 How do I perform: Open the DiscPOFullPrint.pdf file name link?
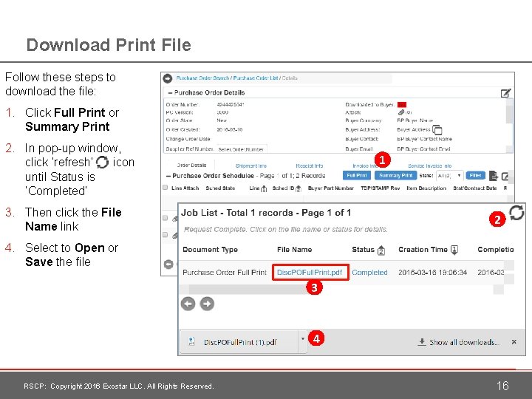coord(310,273)
